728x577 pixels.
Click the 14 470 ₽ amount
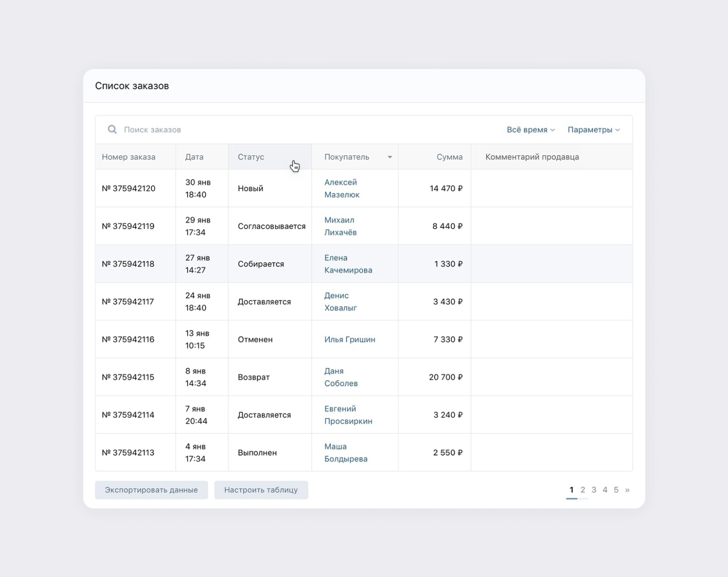(446, 189)
